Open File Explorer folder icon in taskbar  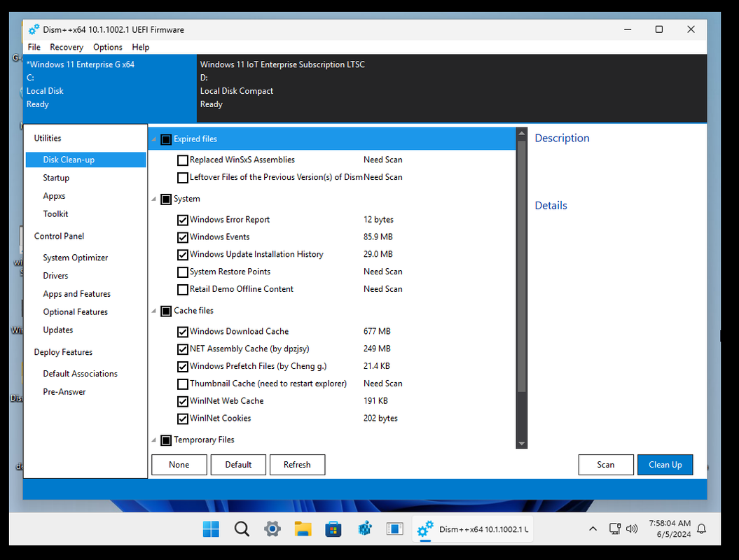(303, 529)
